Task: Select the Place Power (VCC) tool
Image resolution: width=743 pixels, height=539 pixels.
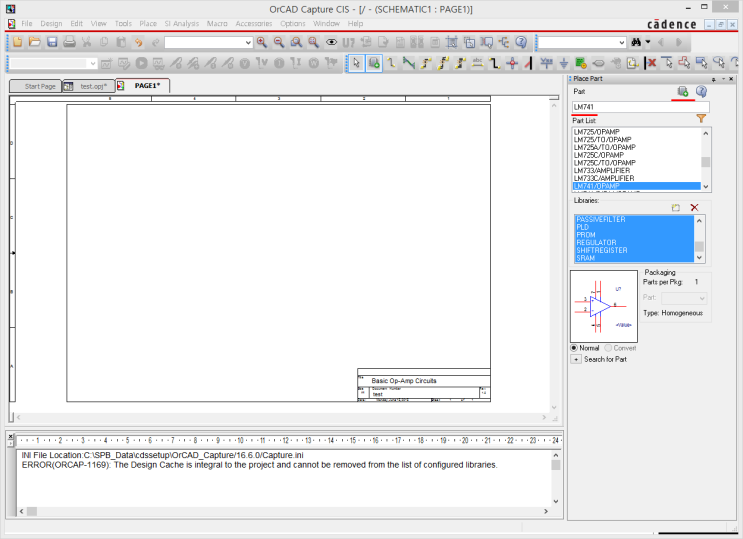Action: pos(546,63)
